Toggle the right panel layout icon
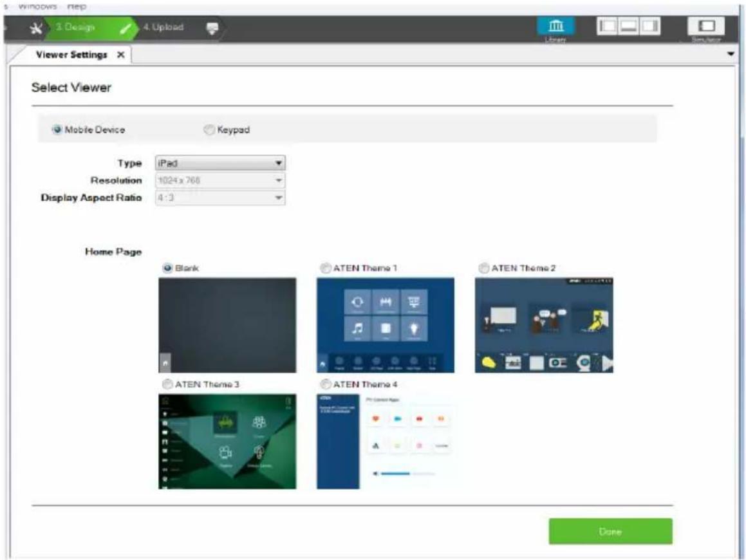Screen dimensions: 746x560 click(x=649, y=26)
